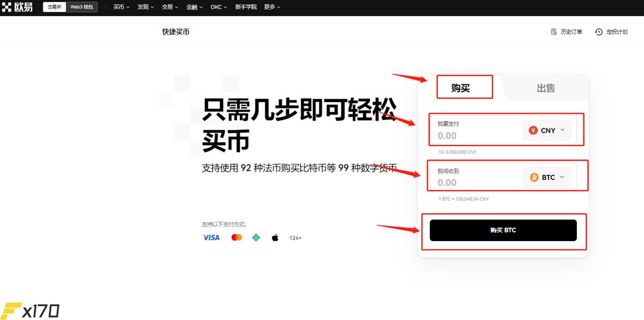The image size is (644, 320).
Task: Click the 快捷买币 page title
Action: (x=175, y=32)
